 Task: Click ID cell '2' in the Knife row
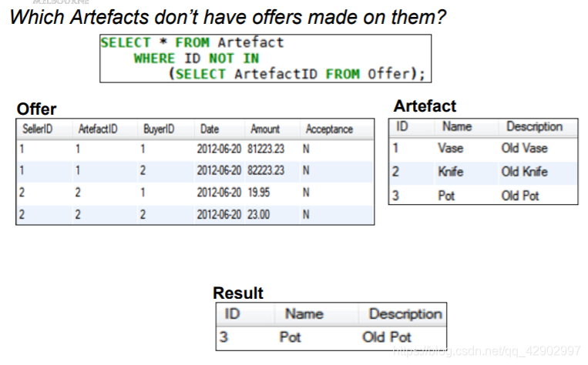395,172
